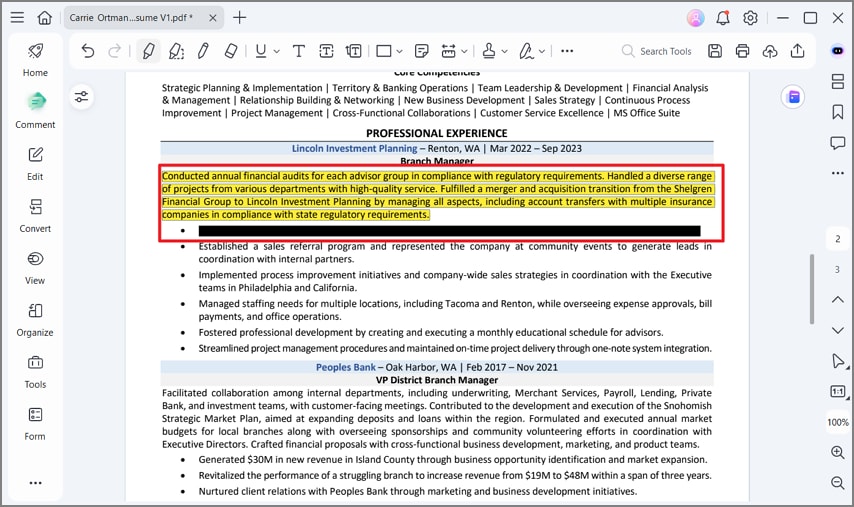The image size is (854, 507).
Task: Click the vertical document scrollbar
Action: (812, 289)
